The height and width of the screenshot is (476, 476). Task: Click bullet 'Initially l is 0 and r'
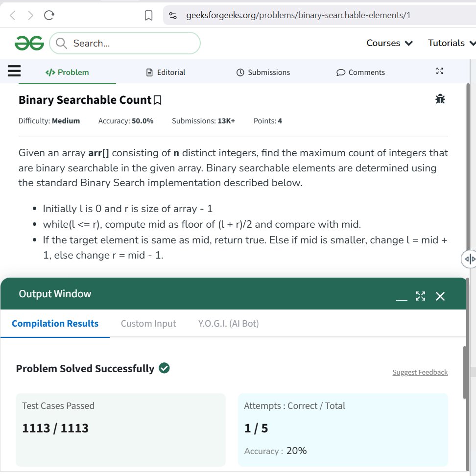127,209
